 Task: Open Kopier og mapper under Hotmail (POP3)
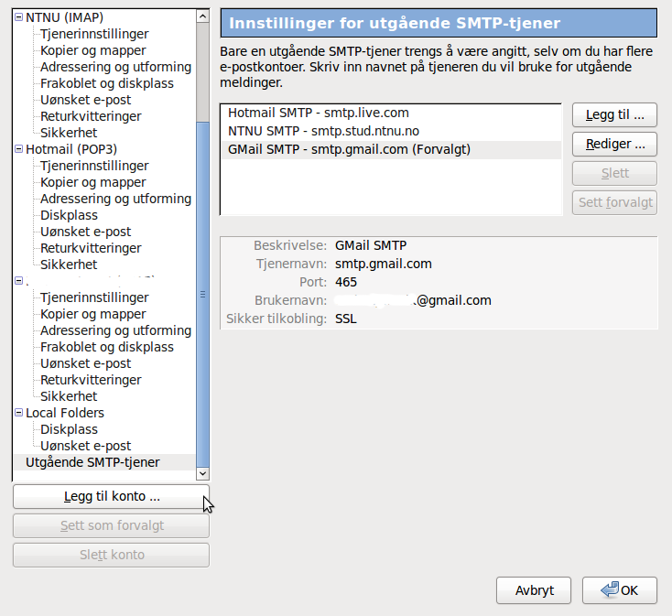[93, 182]
